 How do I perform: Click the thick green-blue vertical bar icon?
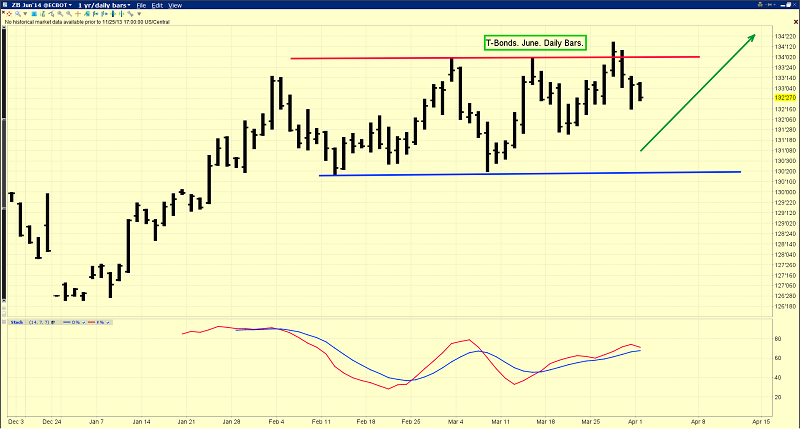click(x=113, y=14)
